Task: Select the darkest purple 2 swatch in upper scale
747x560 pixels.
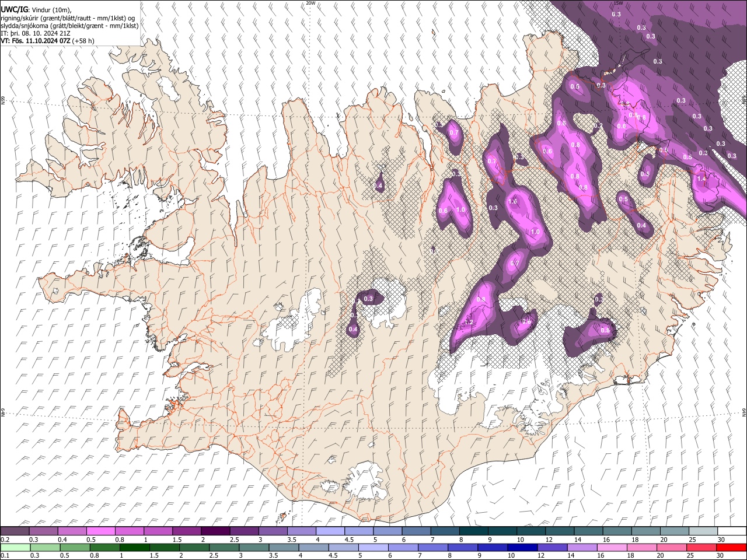Action: [215, 531]
